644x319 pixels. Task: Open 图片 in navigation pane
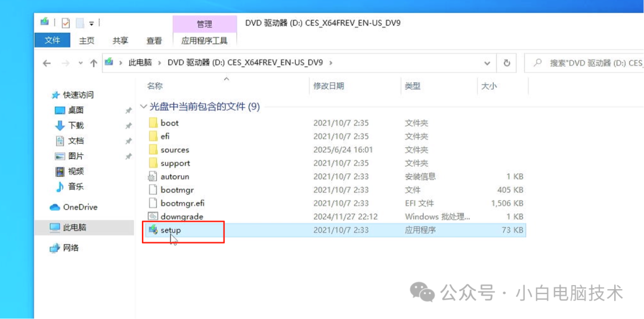point(69,156)
